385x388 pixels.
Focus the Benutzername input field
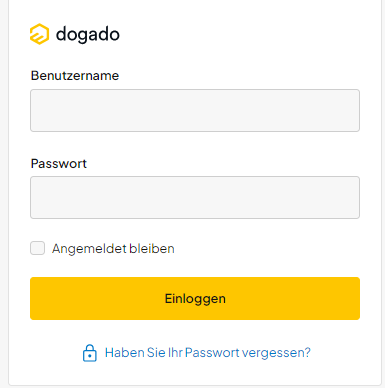pyautogui.click(x=195, y=110)
